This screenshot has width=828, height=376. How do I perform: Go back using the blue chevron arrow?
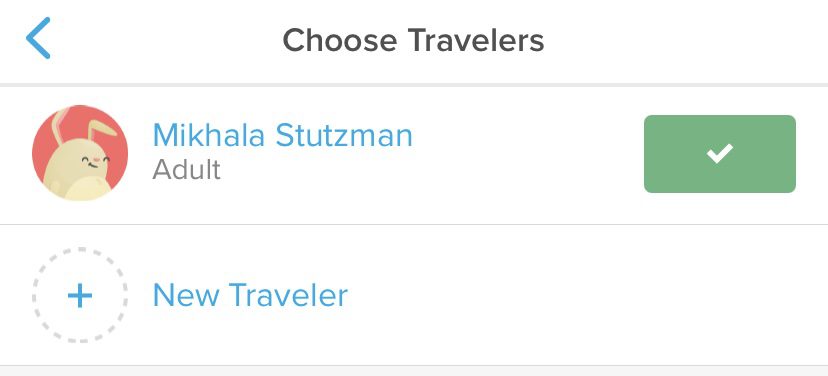(x=38, y=38)
